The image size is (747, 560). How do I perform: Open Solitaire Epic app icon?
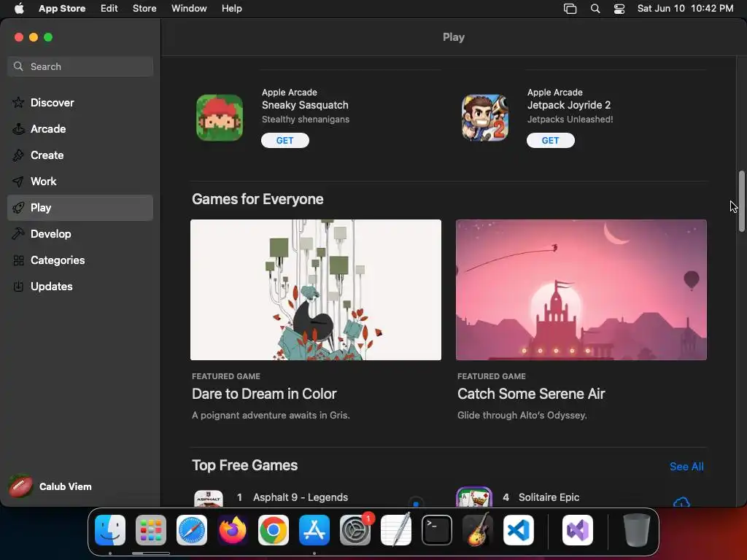click(474, 497)
